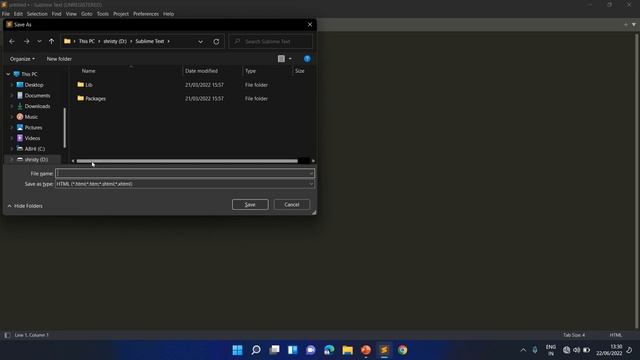Image resolution: width=640 pixels, height=360 pixels.
Task: Select Music in navigation pane
Action: click(x=31, y=117)
